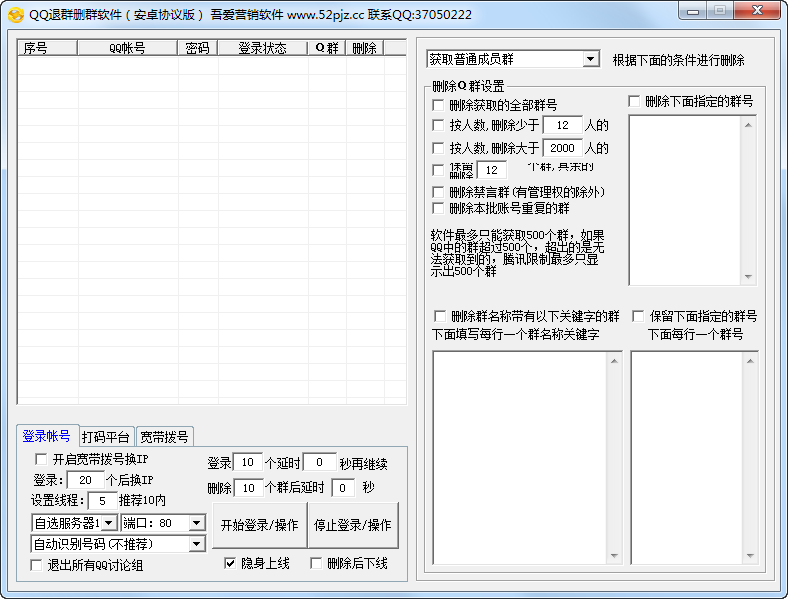Select the 登录帐号 tab

pyautogui.click(x=47, y=437)
